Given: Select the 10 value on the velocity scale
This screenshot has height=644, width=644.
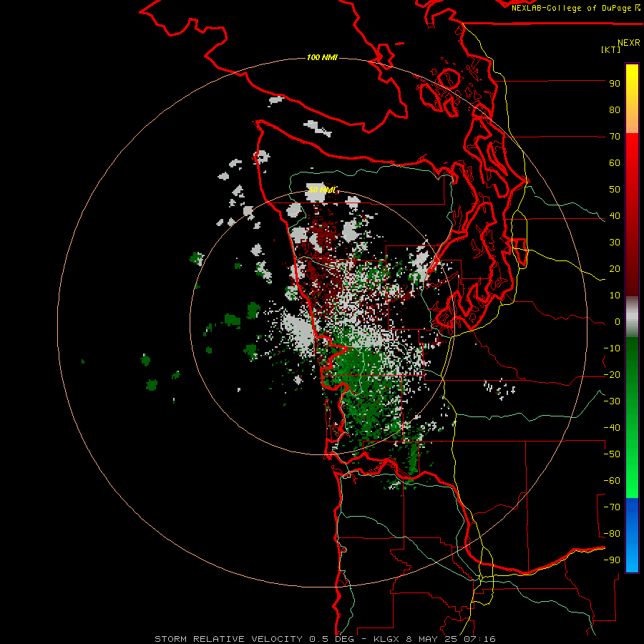Looking at the screenshot, I should (615, 296).
